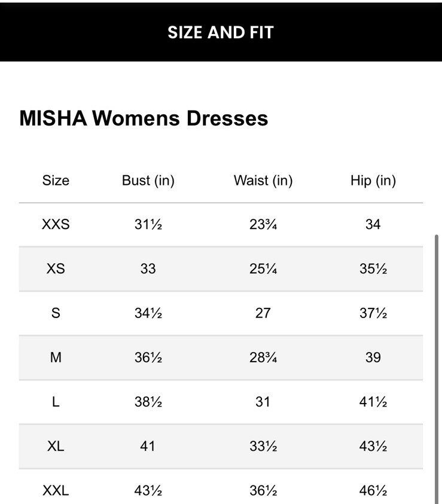Click the L bust value 38½
442x504 pixels.
point(148,402)
